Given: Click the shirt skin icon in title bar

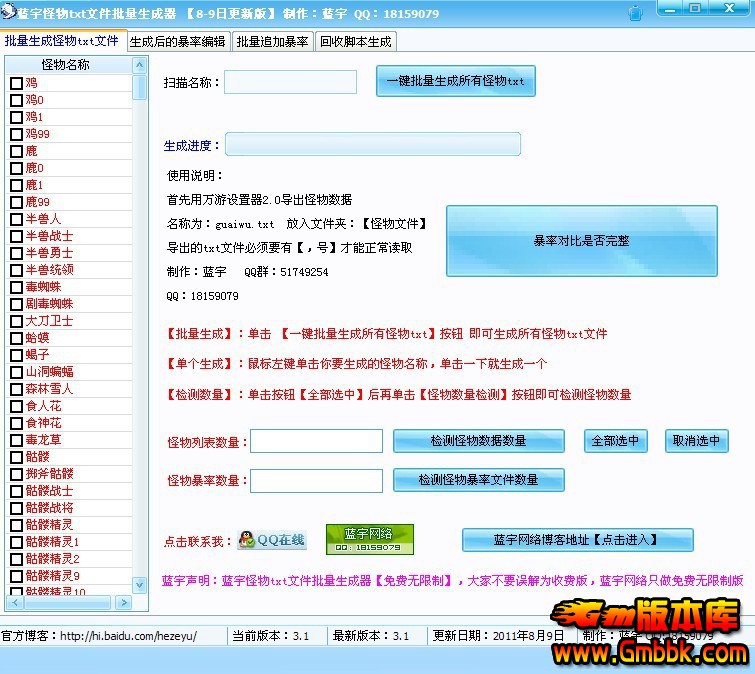Looking at the screenshot, I should (635, 14).
